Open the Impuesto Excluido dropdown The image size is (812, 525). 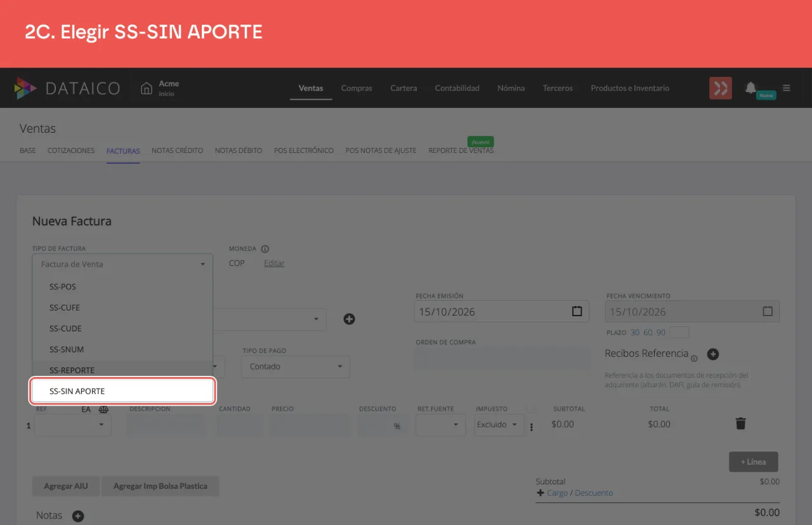(x=499, y=425)
